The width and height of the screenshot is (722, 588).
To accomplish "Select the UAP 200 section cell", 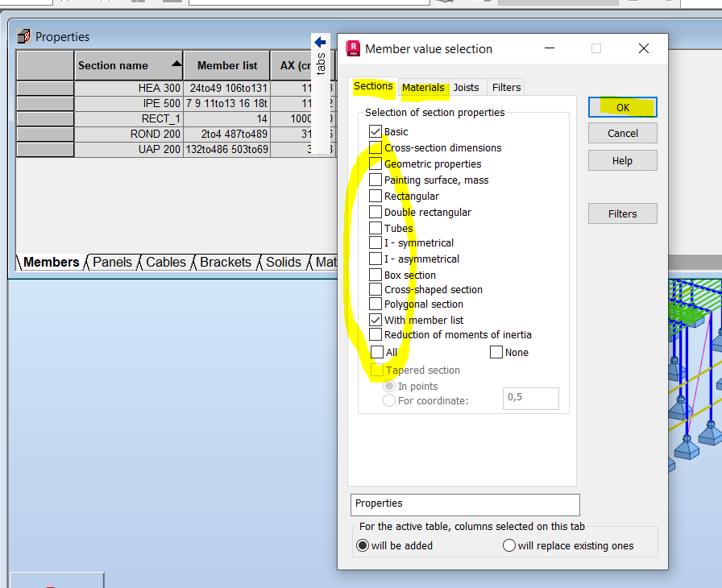I will pyautogui.click(x=128, y=149).
